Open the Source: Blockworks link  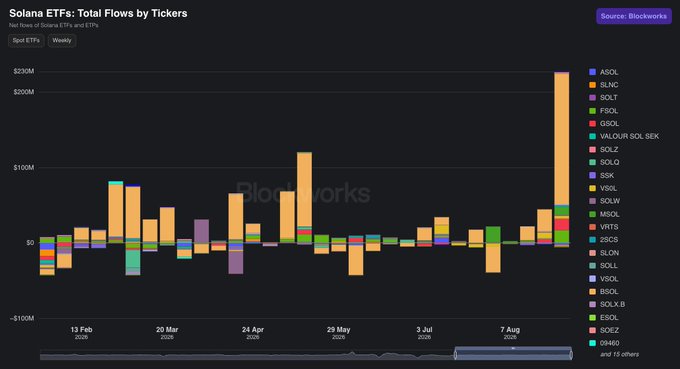pyautogui.click(x=634, y=16)
